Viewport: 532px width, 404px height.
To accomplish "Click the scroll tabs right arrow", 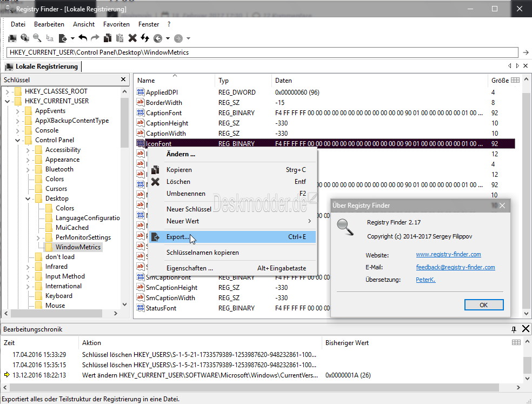I will [517, 65].
